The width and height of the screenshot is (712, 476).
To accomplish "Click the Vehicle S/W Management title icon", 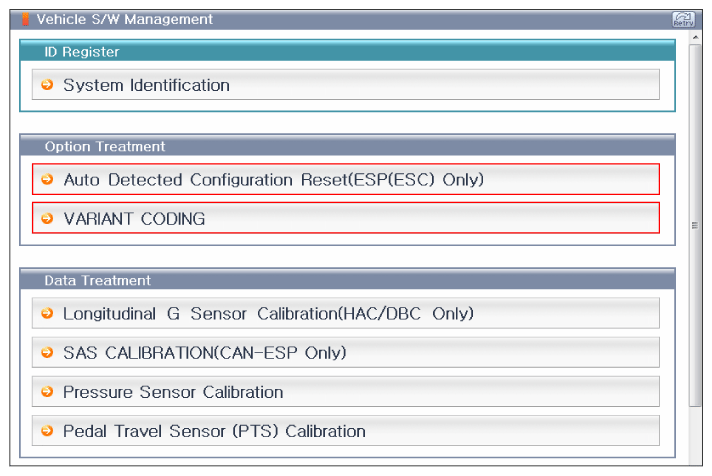I will [26, 19].
